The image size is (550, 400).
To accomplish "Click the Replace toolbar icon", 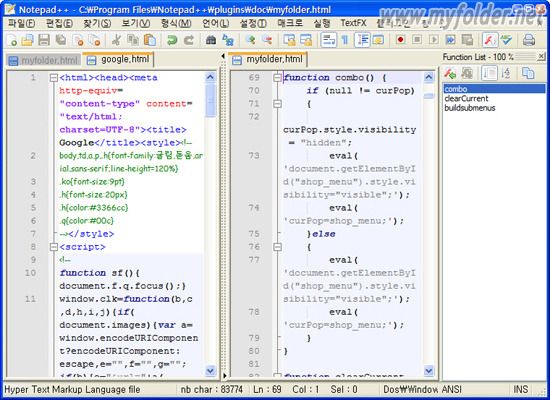I will [228, 40].
